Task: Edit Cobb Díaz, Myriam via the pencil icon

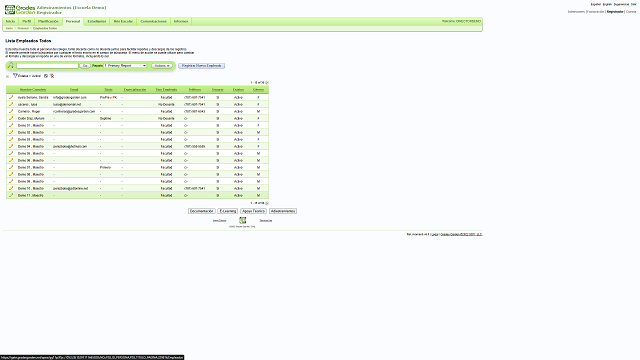Action: (11, 118)
